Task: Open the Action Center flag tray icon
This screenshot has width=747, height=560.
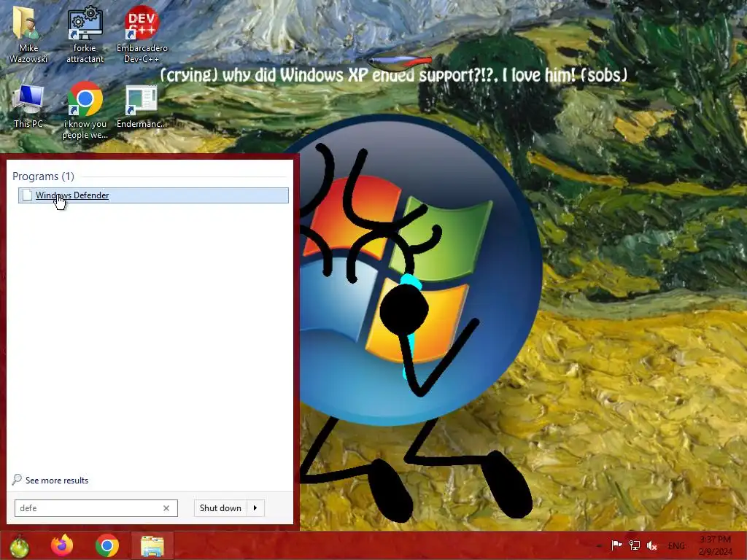Action: point(616,545)
